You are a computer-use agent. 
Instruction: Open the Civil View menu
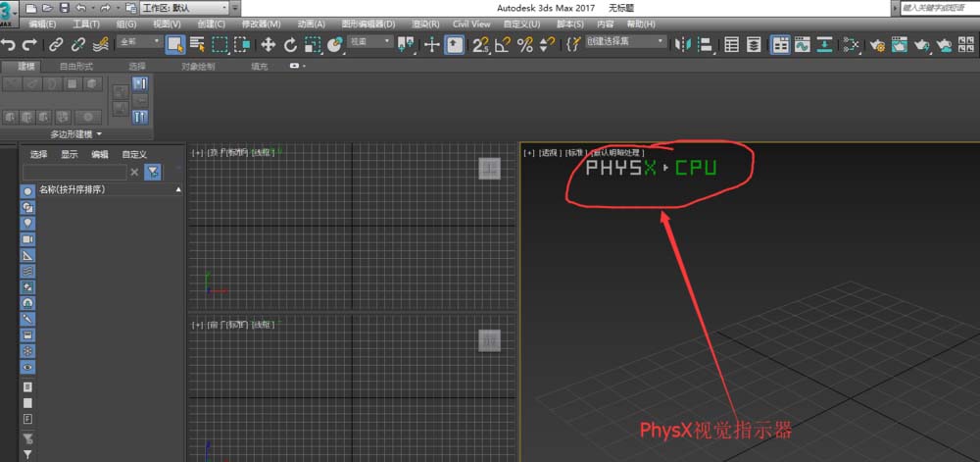[x=471, y=24]
